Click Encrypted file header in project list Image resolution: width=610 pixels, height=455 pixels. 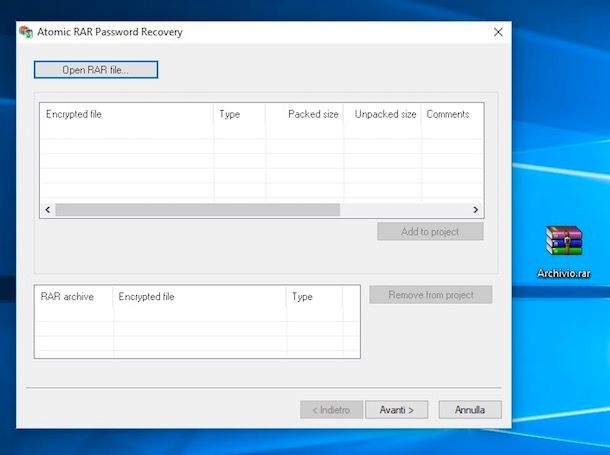click(200, 297)
